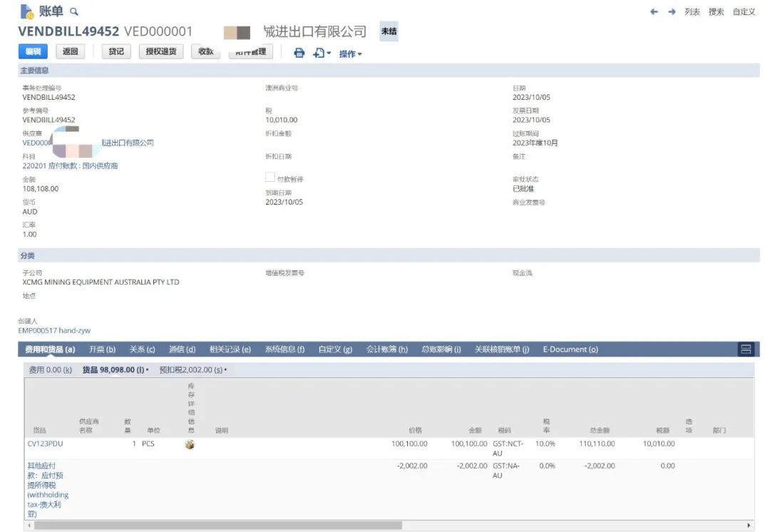
Task: Select the 费用 0.00 (k) subtab
Action: [50, 370]
